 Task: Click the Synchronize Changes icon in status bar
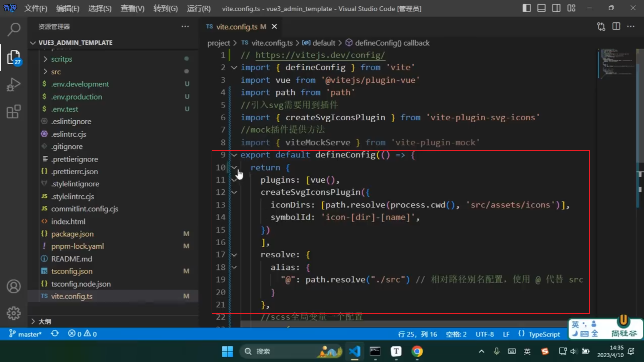(x=55, y=334)
